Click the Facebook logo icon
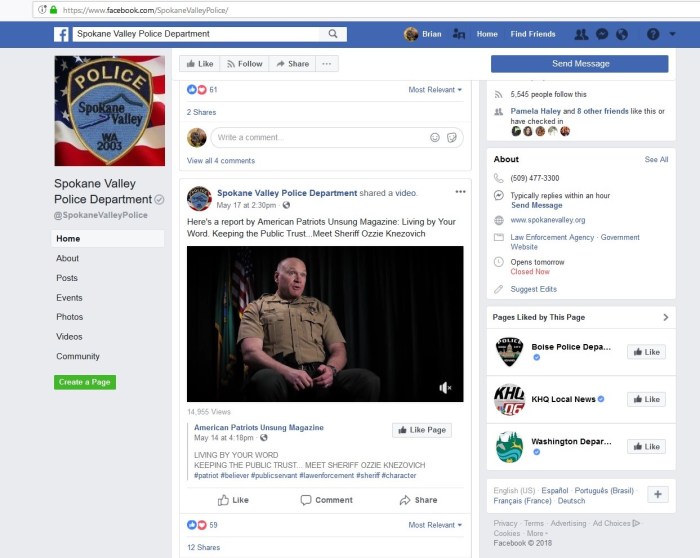 point(61,34)
